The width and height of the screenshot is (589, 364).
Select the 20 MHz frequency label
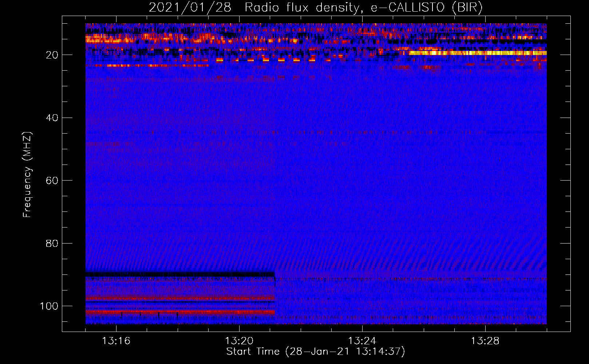52,55
